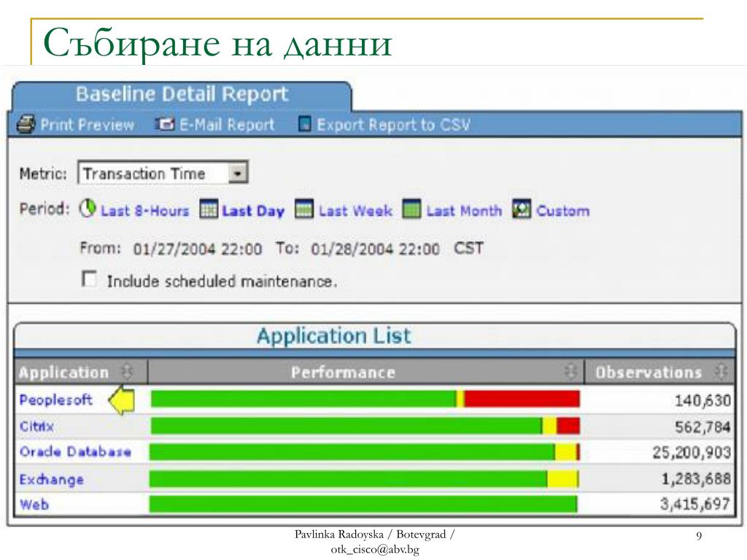Open Print Preview link
747x560 pixels.
(x=88, y=125)
